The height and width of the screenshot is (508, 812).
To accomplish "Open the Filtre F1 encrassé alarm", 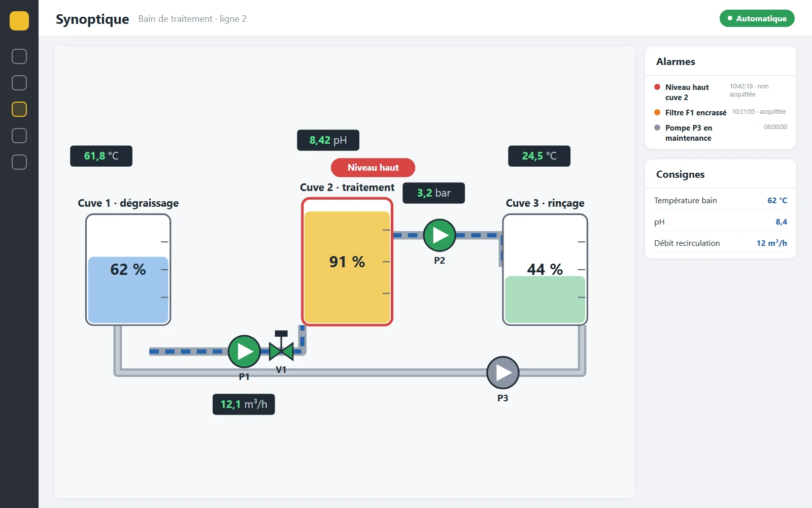I will point(721,112).
